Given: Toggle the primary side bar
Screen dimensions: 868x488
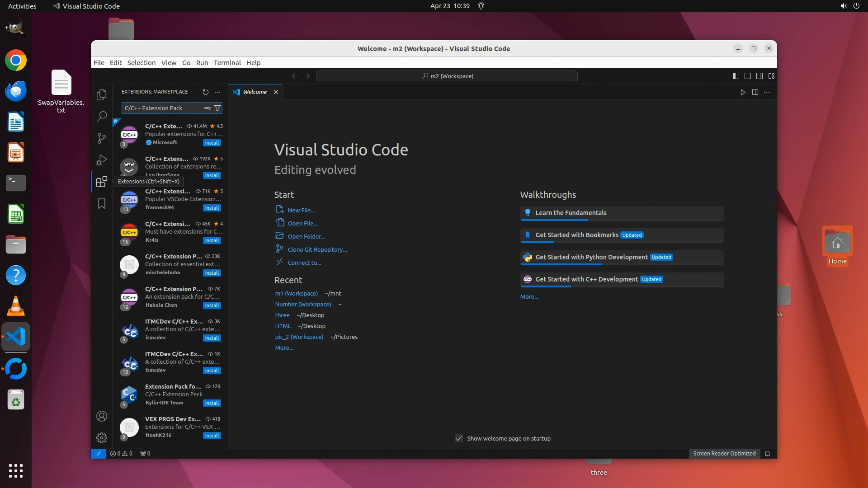Looking at the screenshot, I should [736, 76].
